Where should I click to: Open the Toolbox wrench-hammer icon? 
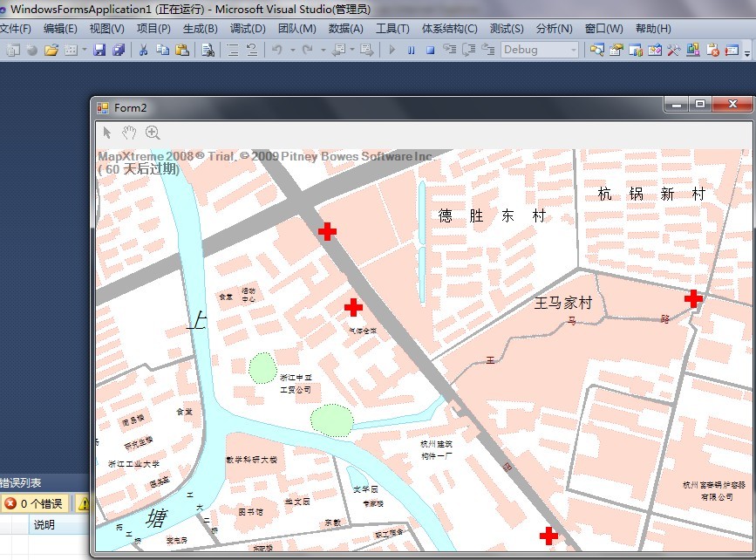[674, 50]
